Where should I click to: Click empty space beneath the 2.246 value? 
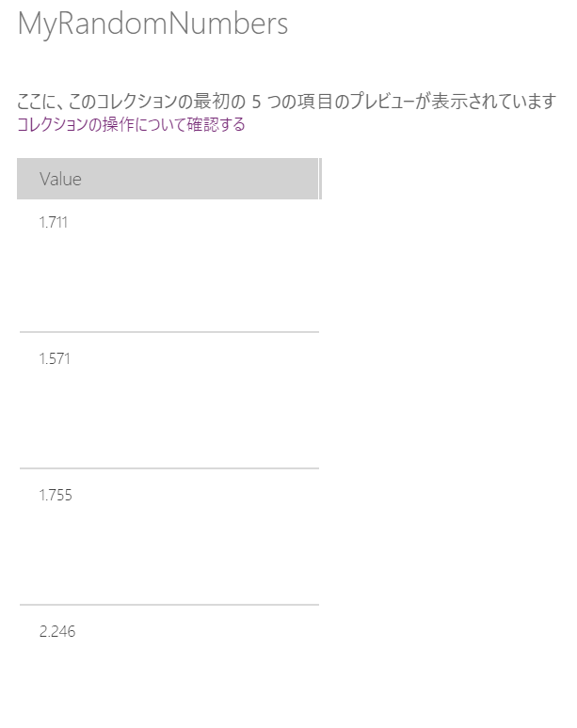click(x=169, y=683)
